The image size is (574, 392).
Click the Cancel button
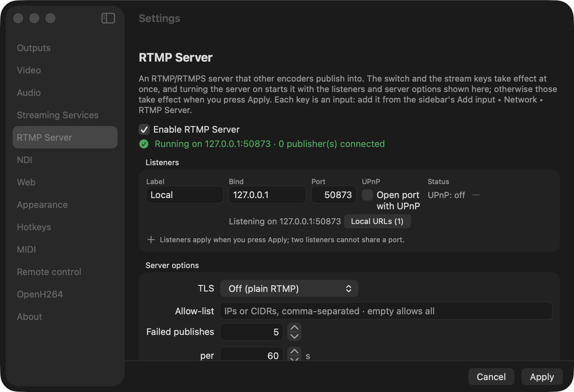[x=491, y=377]
